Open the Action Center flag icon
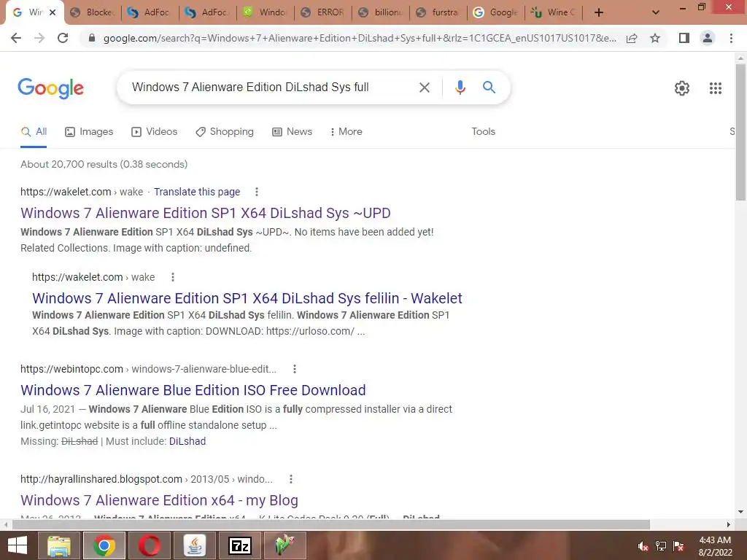 pos(678,546)
